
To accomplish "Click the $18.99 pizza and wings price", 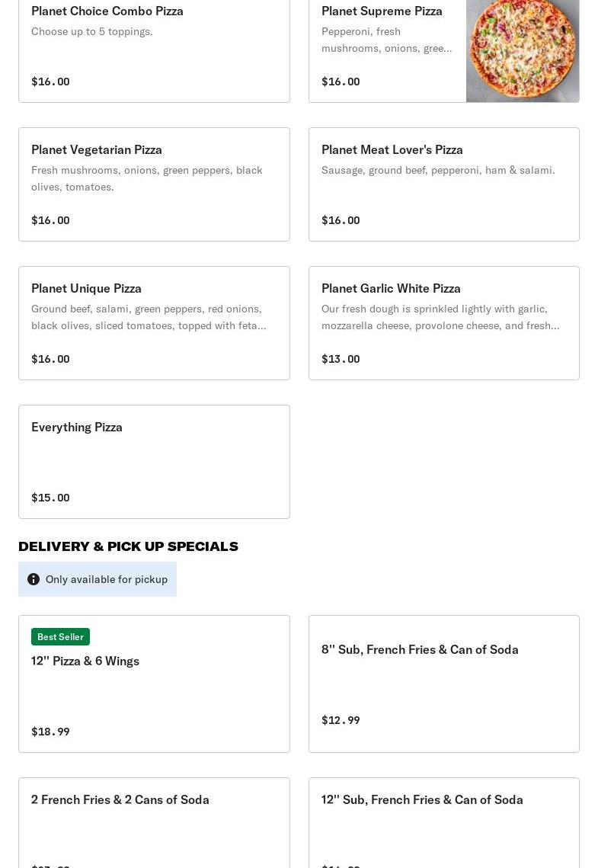I will point(50,732).
